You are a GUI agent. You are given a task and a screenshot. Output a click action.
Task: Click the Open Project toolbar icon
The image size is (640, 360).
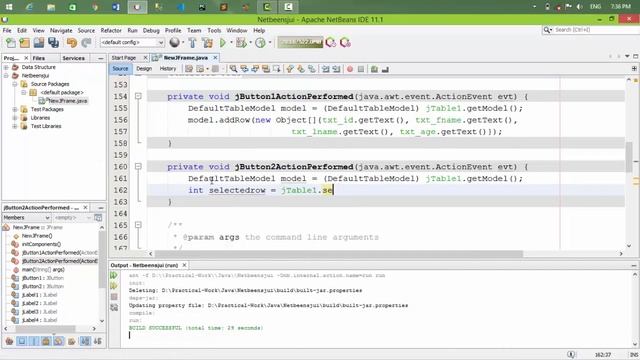[39, 42]
